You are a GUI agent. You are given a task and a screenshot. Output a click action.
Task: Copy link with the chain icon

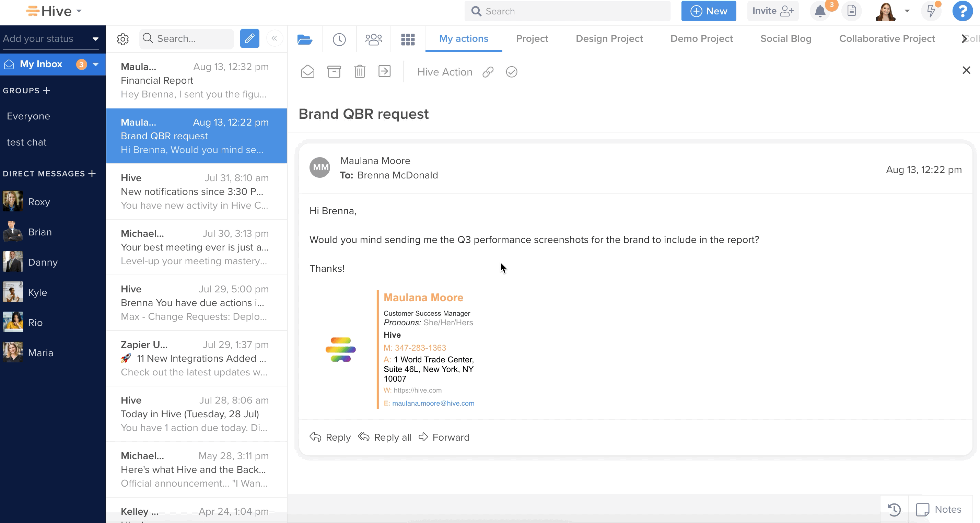click(488, 72)
